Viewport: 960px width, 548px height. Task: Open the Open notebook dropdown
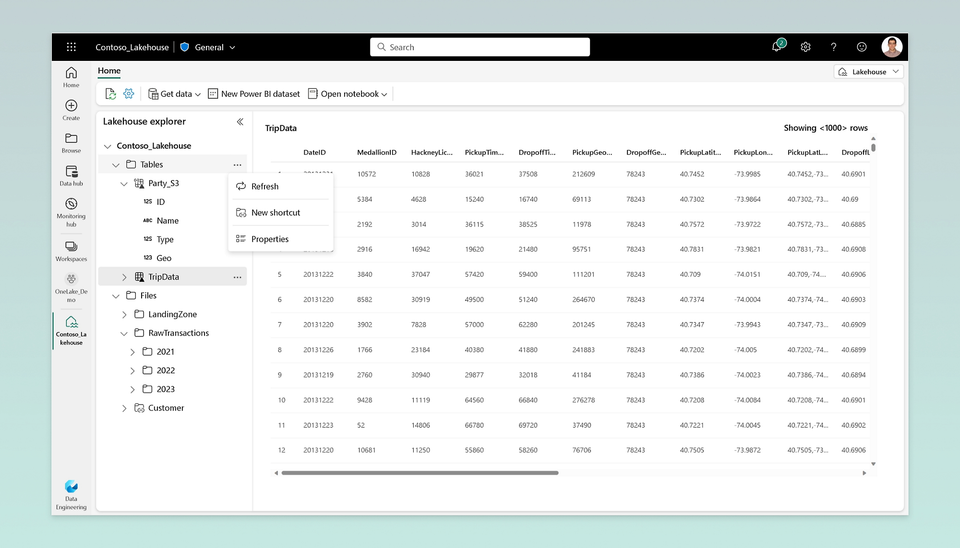point(347,94)
